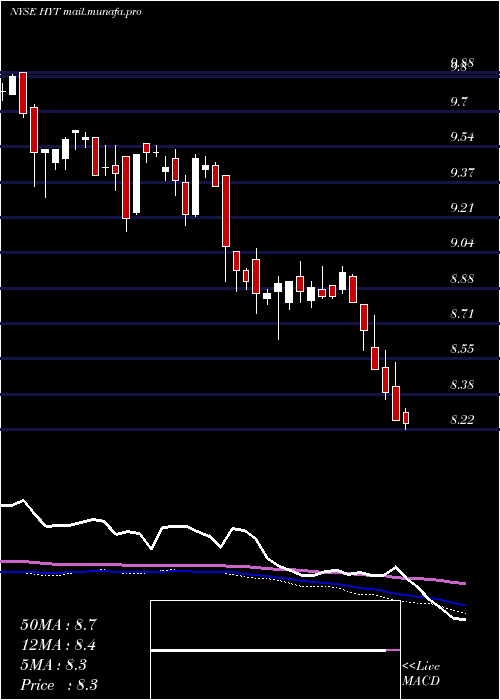This screenshot has width=500, height=700.
Task: Click the 5MA : 8.3 readout
Action: (54, 665)
